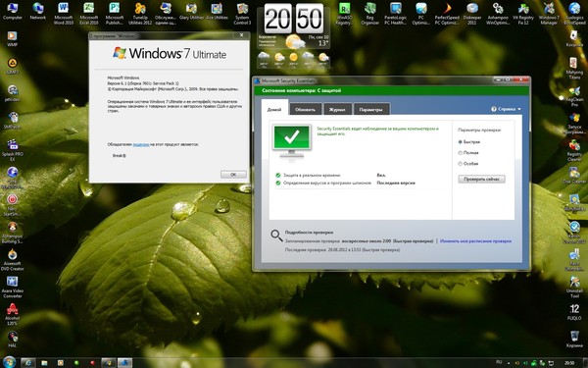Launch WinASO Registry shortcut
588x368 pixels.
click(344, 13)
